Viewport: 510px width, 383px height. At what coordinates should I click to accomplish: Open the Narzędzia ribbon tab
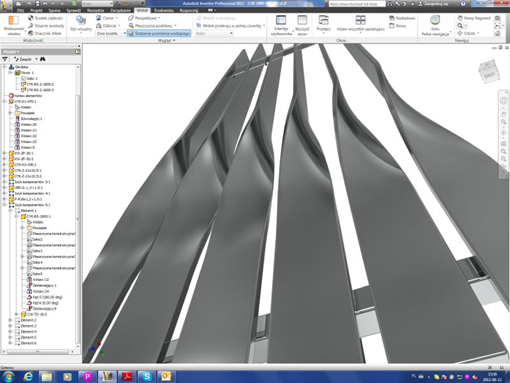[x=95, y=10]
